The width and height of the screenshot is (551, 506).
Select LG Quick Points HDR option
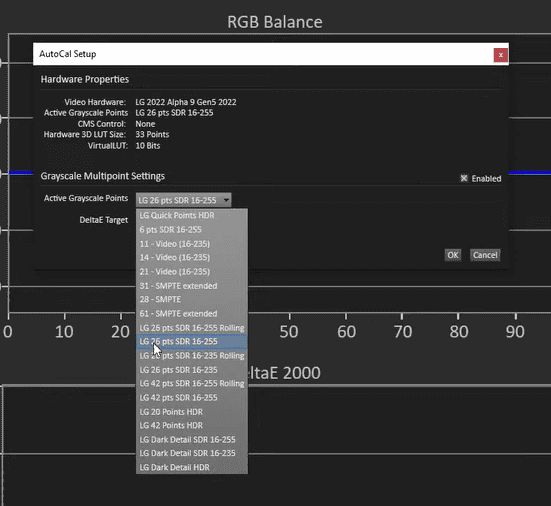pos(192,215)
